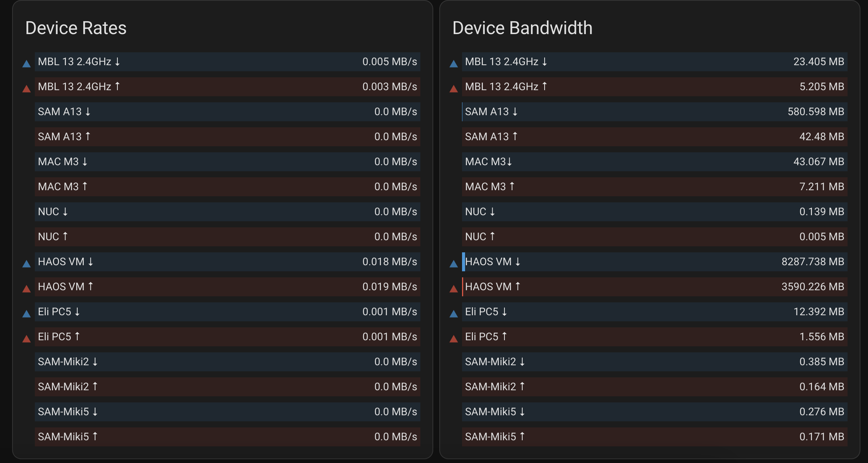Open SAM-Miki5 download rate row

227,412
